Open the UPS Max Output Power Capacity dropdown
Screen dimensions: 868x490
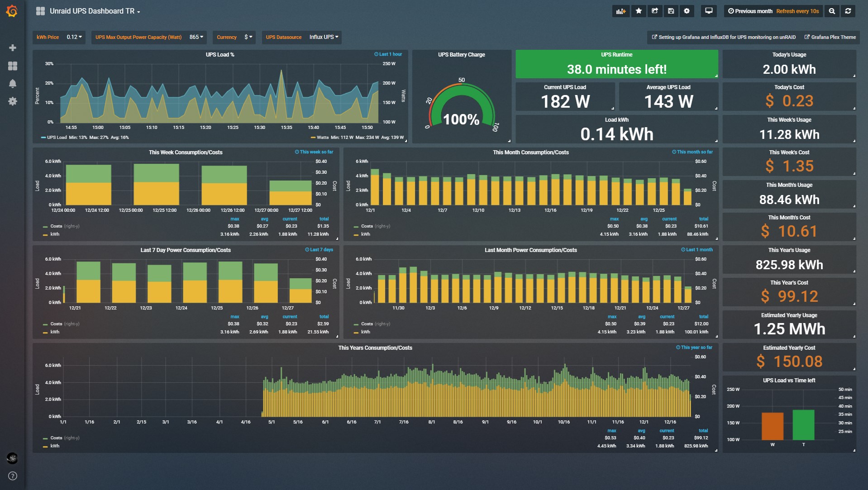point(196,37)
